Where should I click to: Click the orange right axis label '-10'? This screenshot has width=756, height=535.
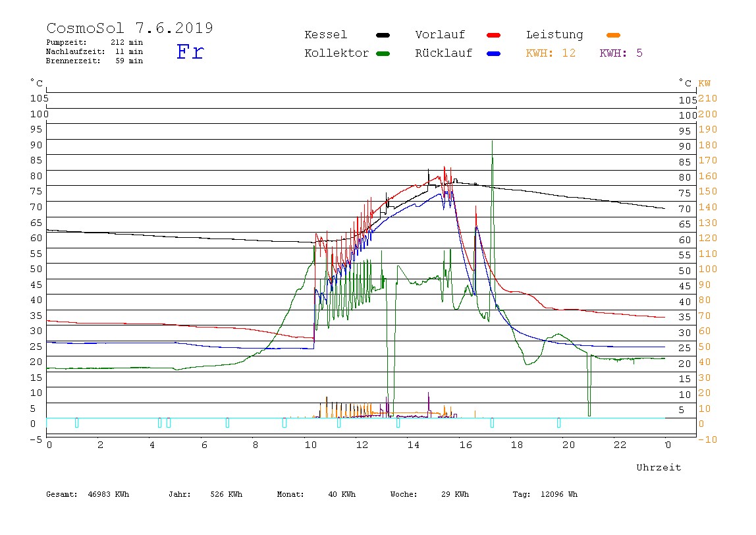point(707,439)
